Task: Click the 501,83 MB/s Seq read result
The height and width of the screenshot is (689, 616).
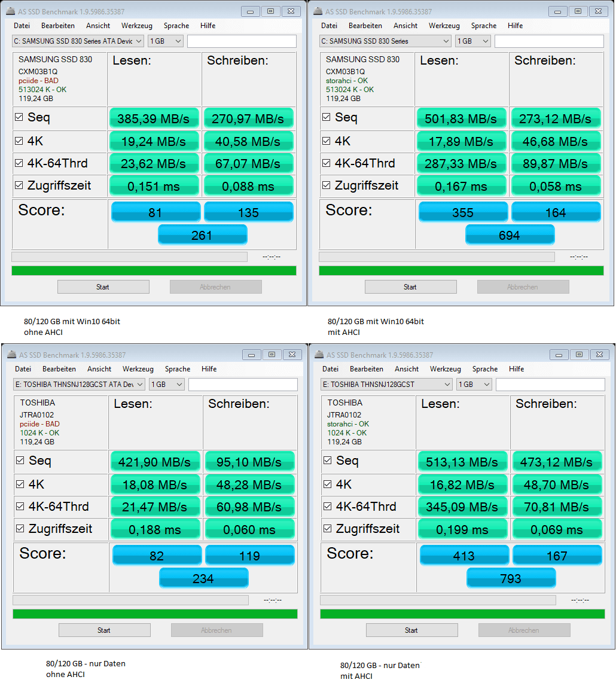Action: pyautogui.click(x=461, y=118)
